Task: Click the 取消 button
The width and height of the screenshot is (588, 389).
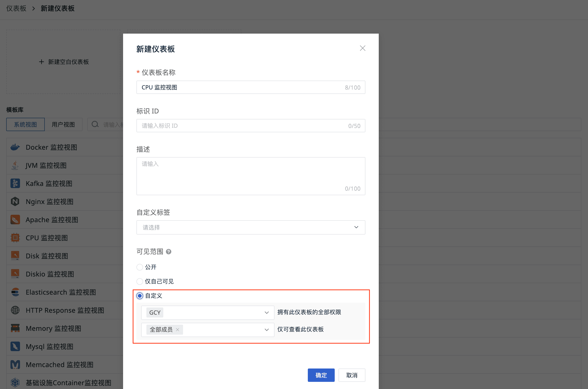Action: 351,375
